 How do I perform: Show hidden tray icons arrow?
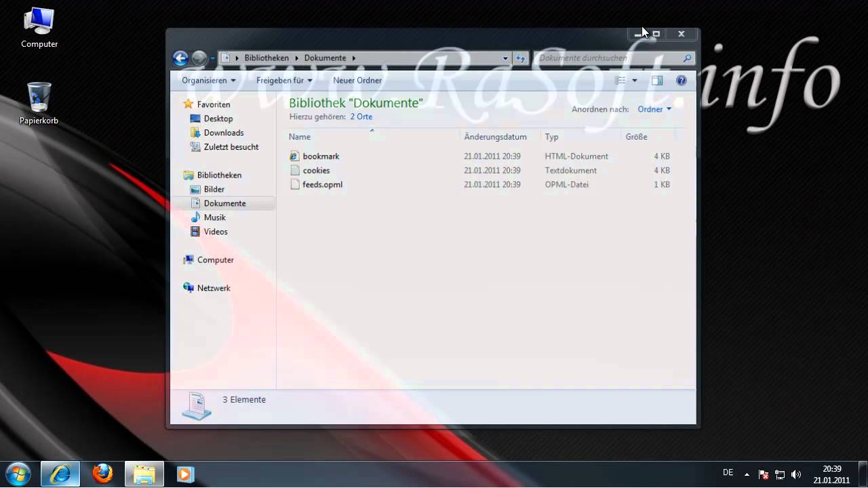click(747, 474)
